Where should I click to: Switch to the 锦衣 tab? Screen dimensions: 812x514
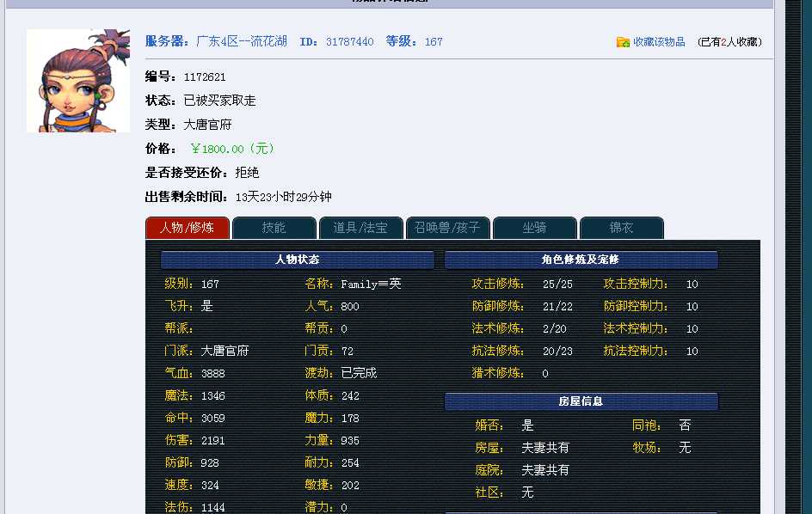click(x=621, y=228)
